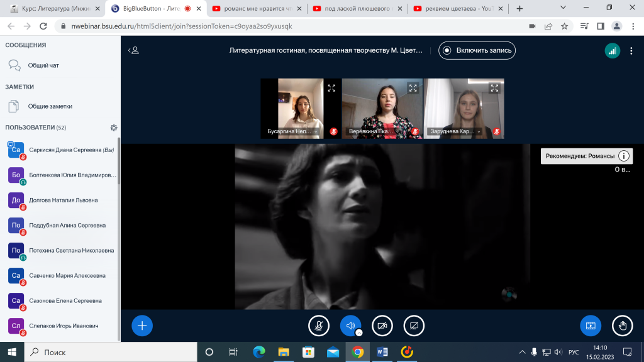Open Windows Start menu

(x=12, y=352)
